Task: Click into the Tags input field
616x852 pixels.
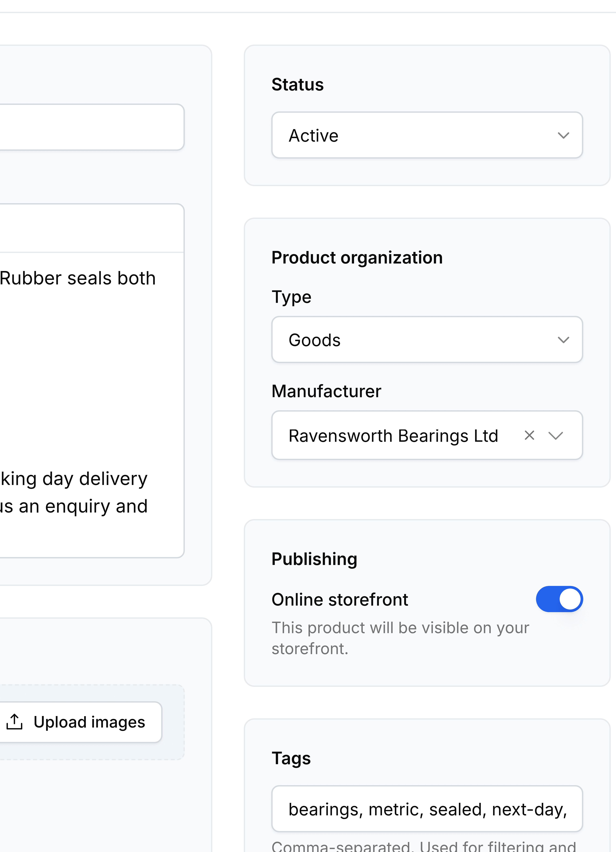Action: coord(427,809)
